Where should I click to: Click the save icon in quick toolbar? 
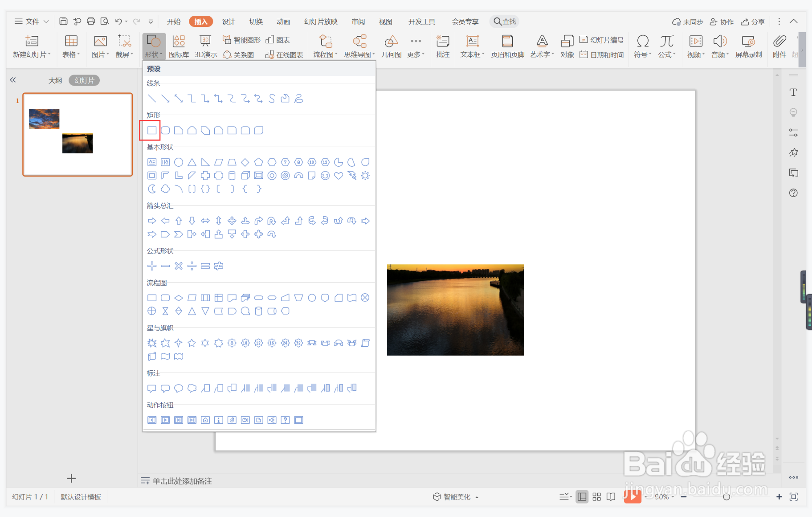[64, 21]
